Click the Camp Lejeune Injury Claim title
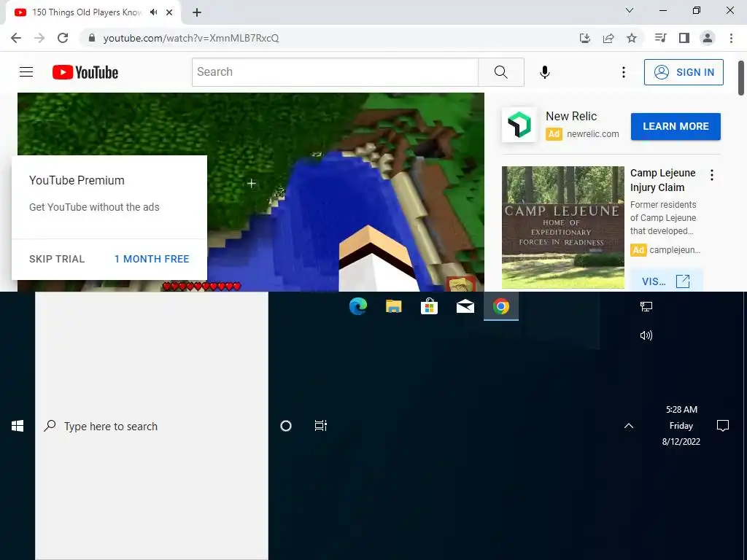 pyautogui.click(x=662, y=180)
